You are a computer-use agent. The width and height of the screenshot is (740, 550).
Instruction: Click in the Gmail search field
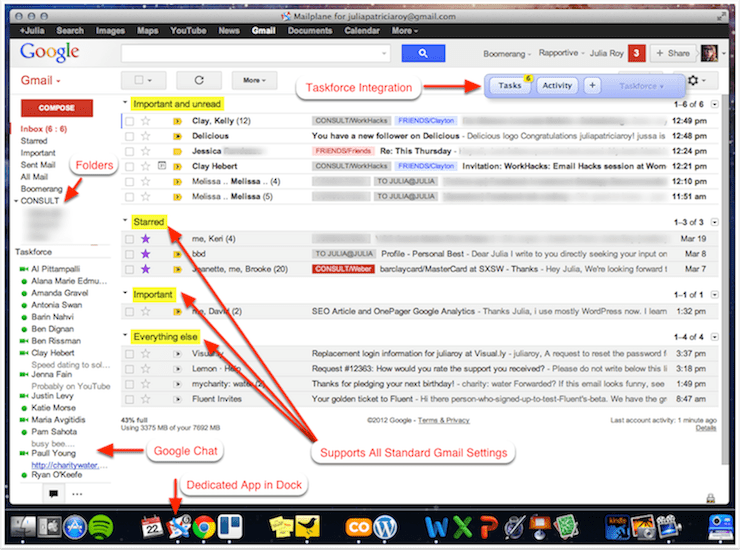[x=255, y=53]
